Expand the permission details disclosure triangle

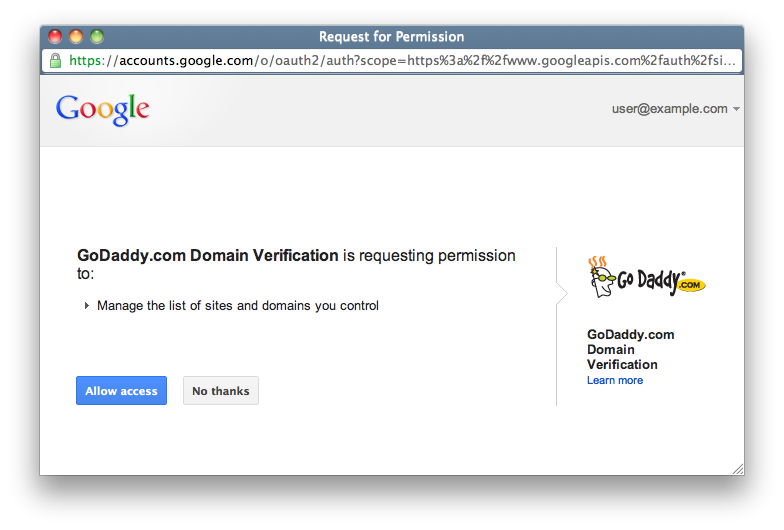click(x=87, y=306)
